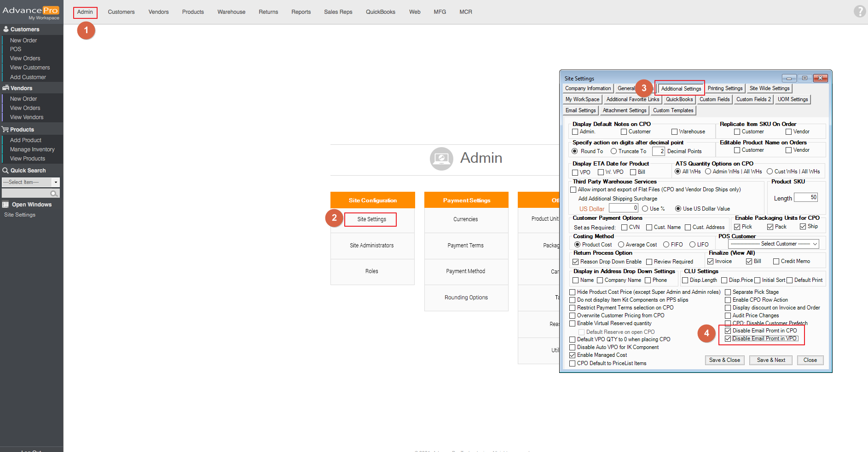Click the Product SKU Length field
The height and width of the screenshot is (452, 868).
[x=806, y=197]
